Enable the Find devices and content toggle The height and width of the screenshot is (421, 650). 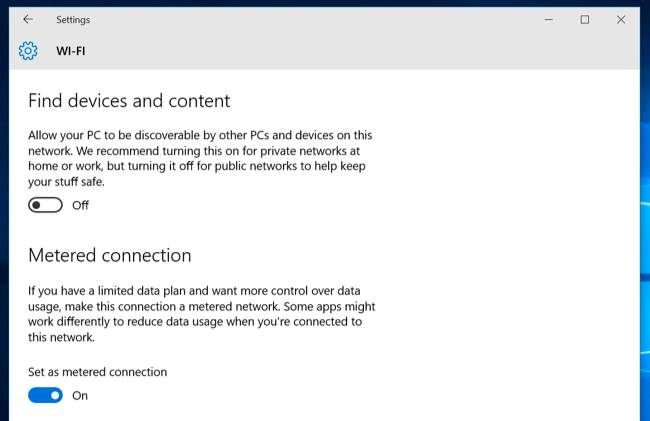(45, 205)
